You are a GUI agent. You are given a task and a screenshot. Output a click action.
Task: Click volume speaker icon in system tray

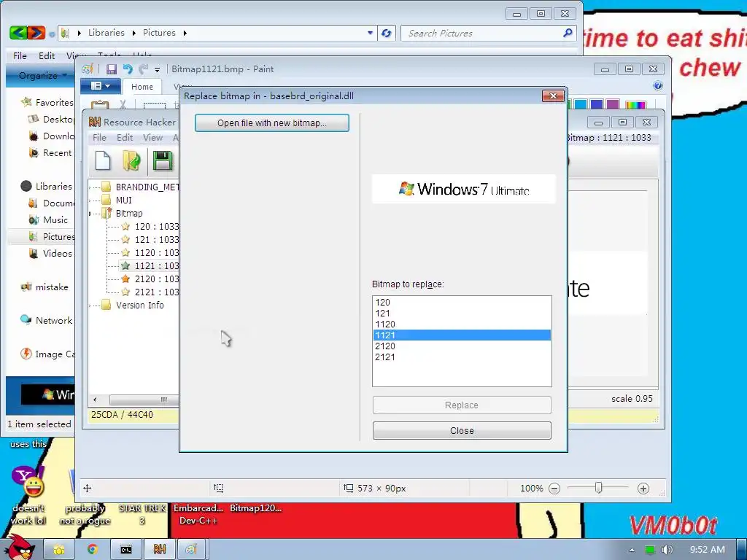(667, 550)
